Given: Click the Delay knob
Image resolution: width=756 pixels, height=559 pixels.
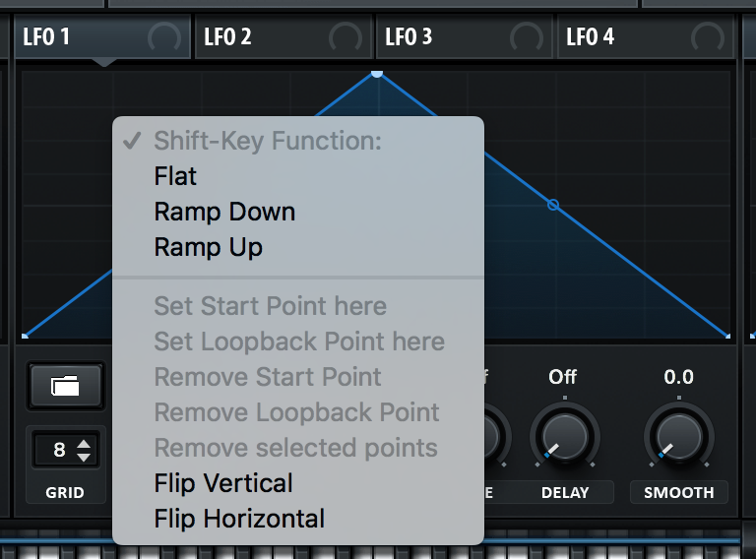Looking at the screenshot, I should pyautogui.click(x=565, y=434).
